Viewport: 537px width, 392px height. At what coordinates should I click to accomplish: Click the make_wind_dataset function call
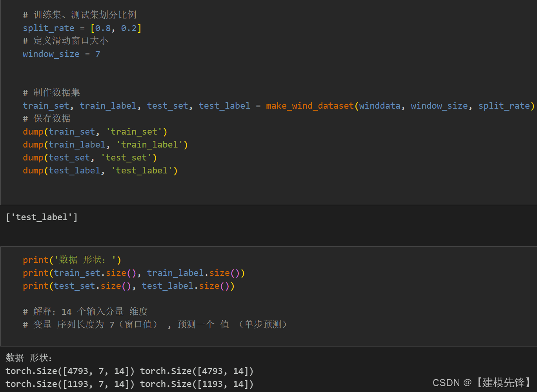pos(309,105)
